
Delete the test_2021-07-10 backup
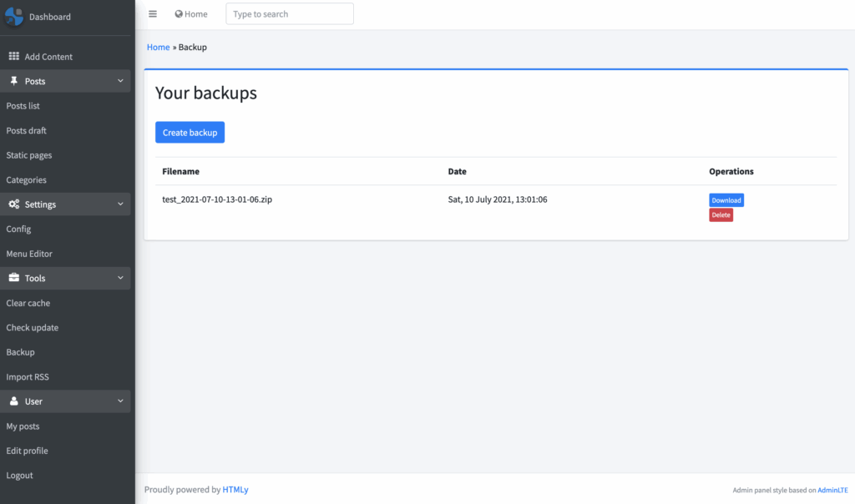pos(721,214)
